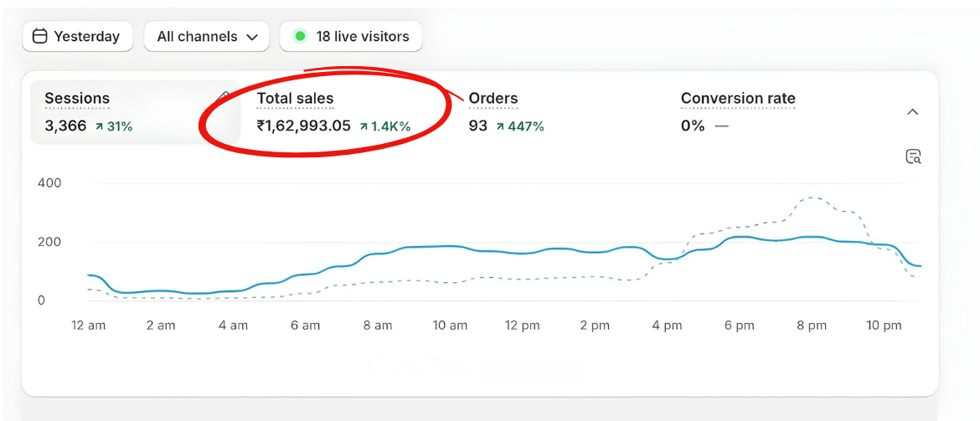Click the Orders 447% trend arrow
Screen dimensions: 980x421
point(500,126)
